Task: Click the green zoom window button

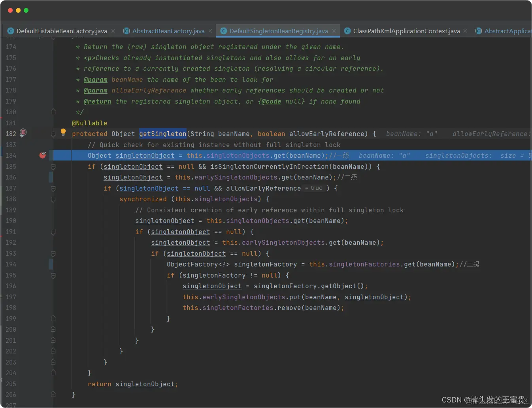Action: pyautogui.click(x=26, y=10)
